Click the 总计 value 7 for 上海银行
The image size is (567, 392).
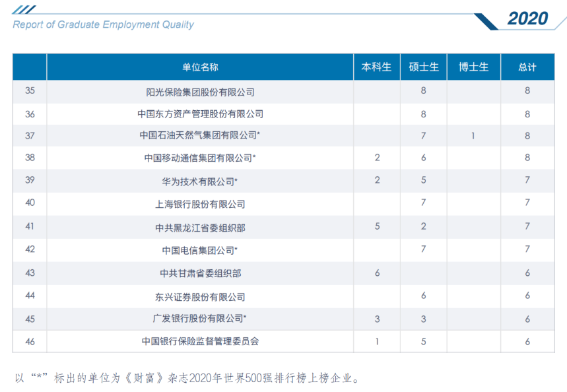[527, 203]
